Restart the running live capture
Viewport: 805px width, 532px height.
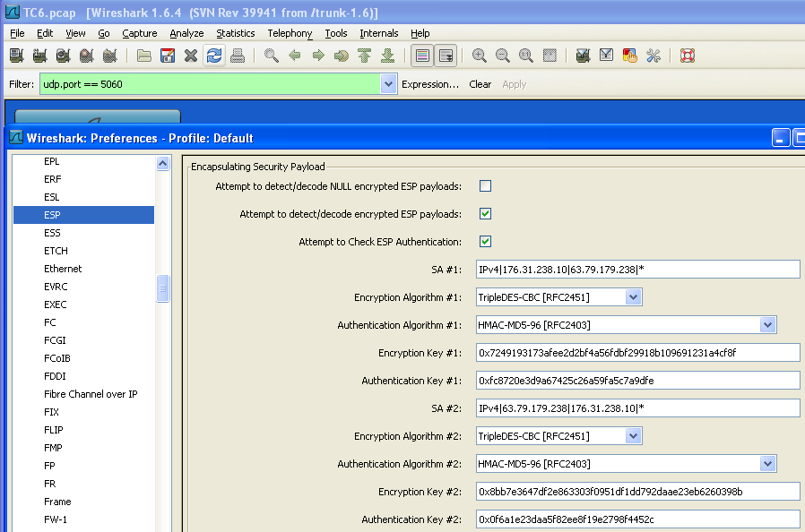tap(110, 56)
